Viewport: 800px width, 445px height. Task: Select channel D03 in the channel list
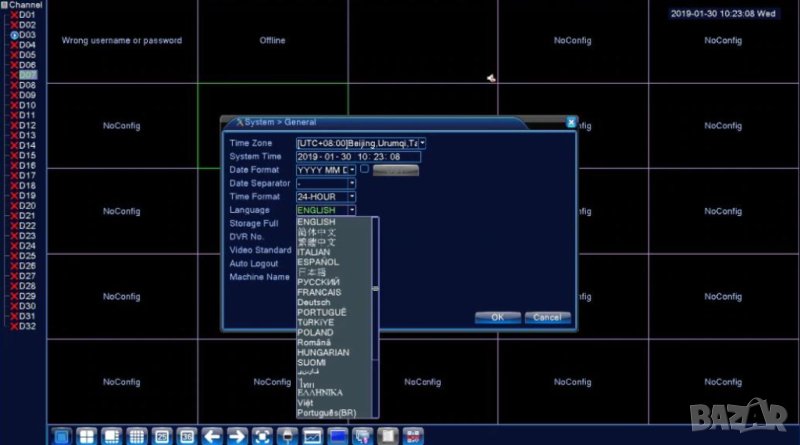[26, 35]
